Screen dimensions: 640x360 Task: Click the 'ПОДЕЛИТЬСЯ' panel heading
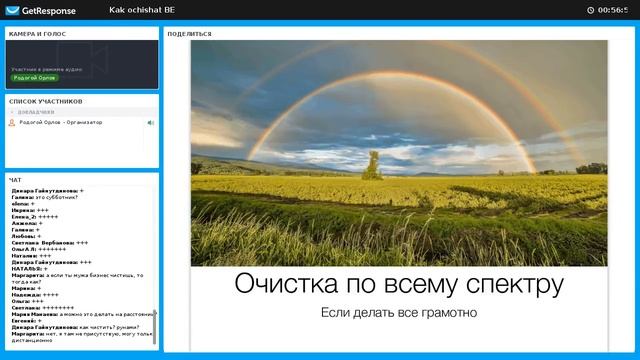(189, 34)
